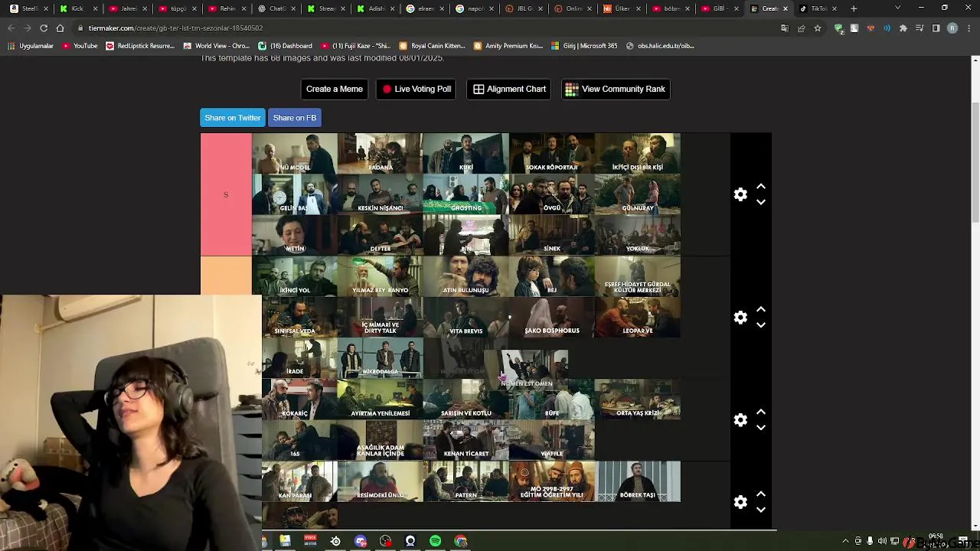
Task: Move the S tier row down
Action: pyautogui.click(x=761, y=202)
